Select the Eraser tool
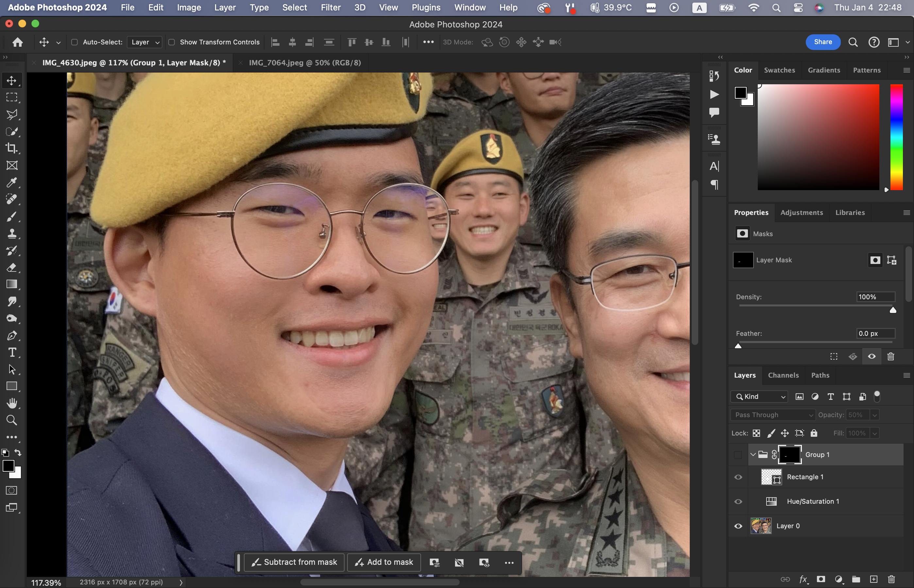 point(11,267)
